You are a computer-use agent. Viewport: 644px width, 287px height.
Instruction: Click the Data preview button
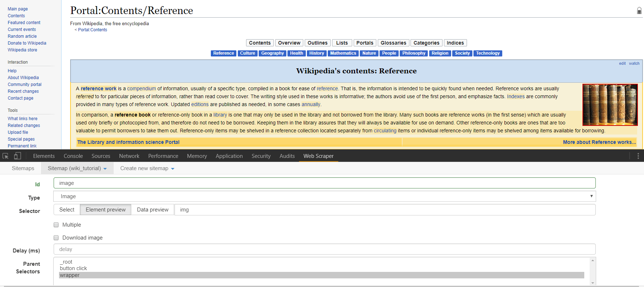(x=153, y=210)
